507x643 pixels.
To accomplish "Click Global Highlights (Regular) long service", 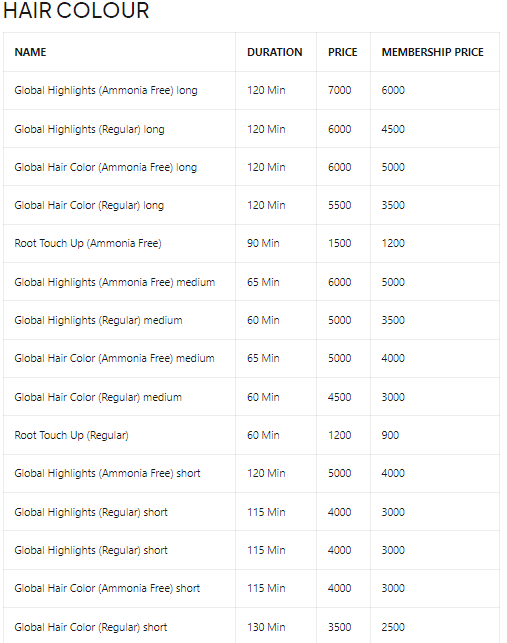I will point(89,129).
